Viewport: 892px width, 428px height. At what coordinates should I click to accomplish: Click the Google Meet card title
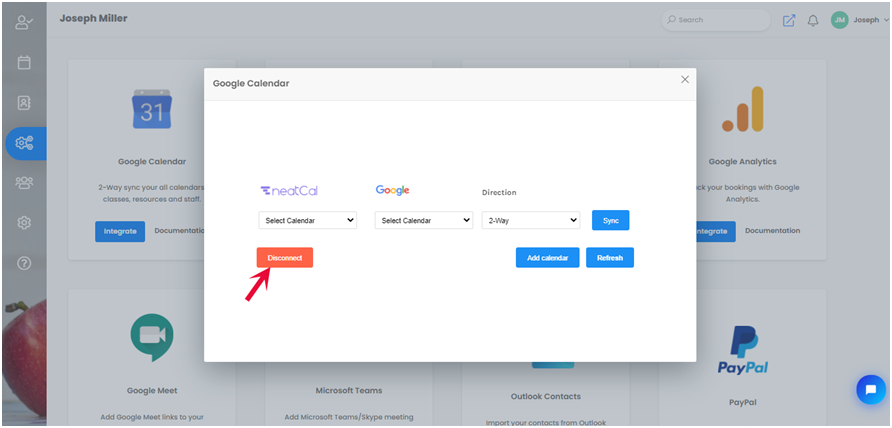152,390
